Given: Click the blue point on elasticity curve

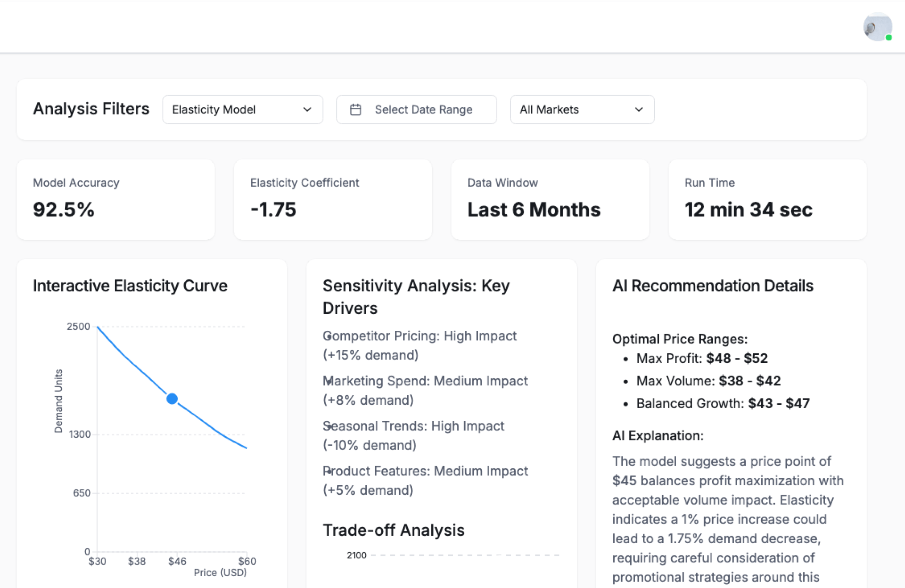Looking at the screenshot, I should pyautogui.click(x=172, y=399).
